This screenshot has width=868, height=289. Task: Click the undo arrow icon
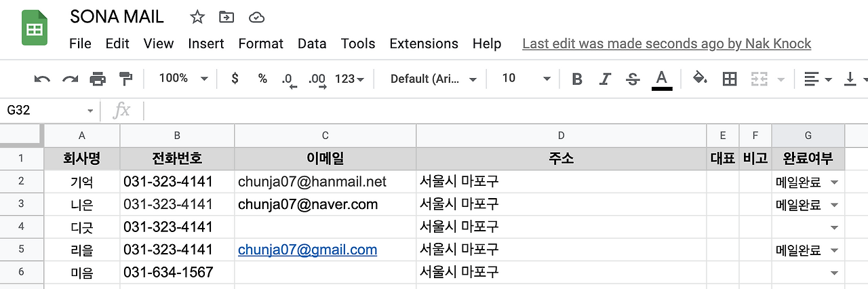pyautogui.click(x=42, y=79)
